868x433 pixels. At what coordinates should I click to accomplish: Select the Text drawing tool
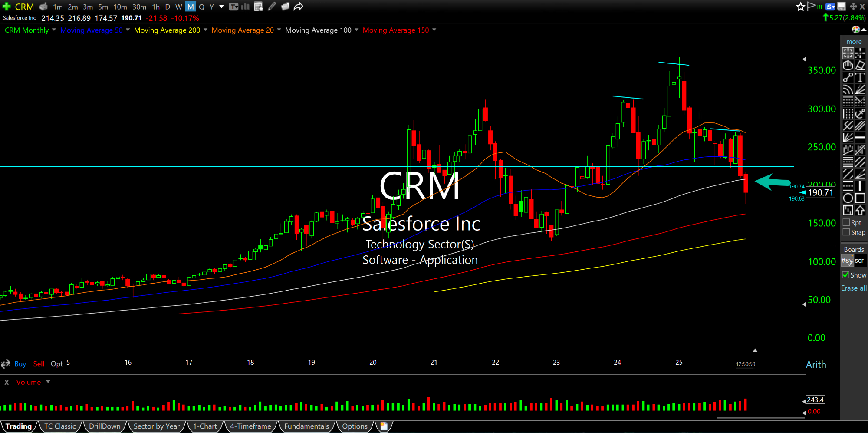[x=860, y=77]
